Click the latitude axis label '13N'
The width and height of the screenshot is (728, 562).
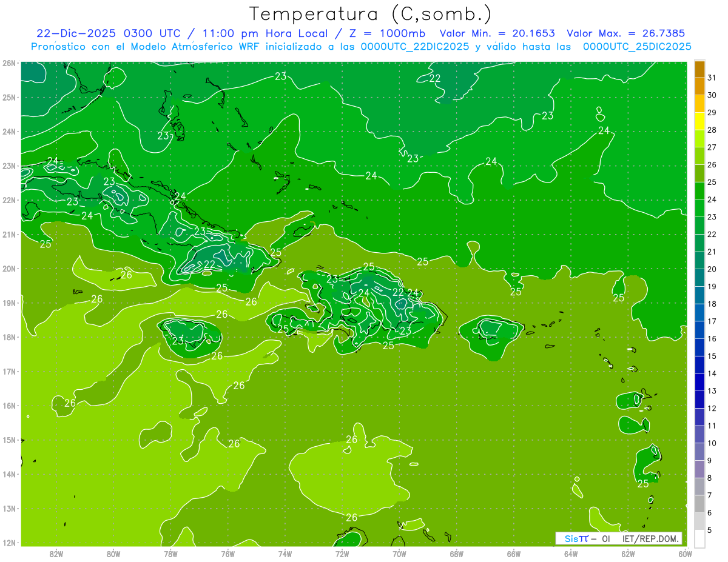click(8, 508)
